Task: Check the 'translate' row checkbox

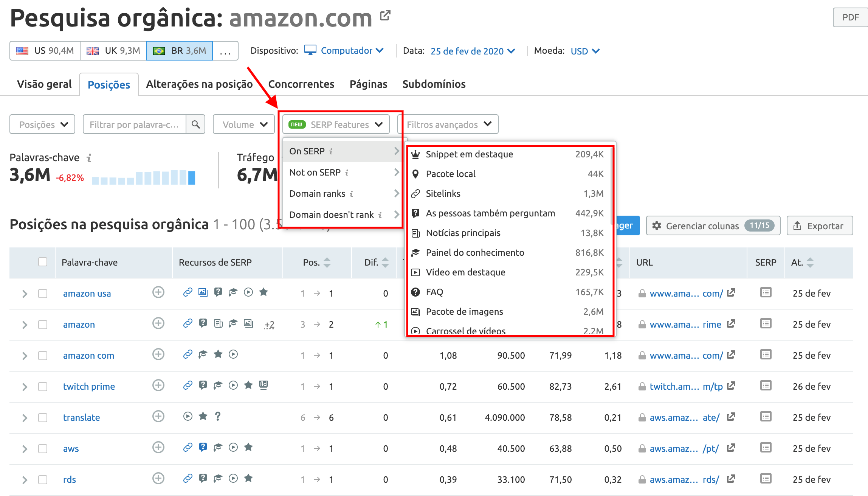Action: point(43,418)
